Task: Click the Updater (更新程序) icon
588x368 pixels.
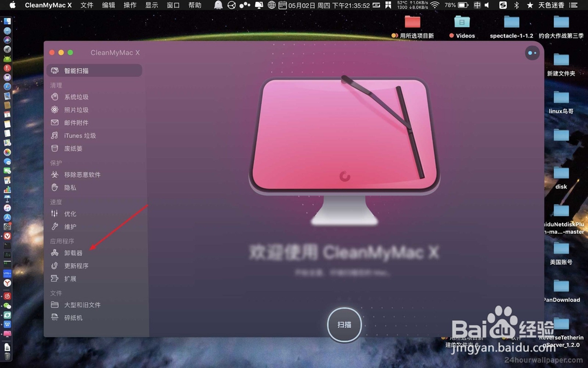Action: coord(55,266)
